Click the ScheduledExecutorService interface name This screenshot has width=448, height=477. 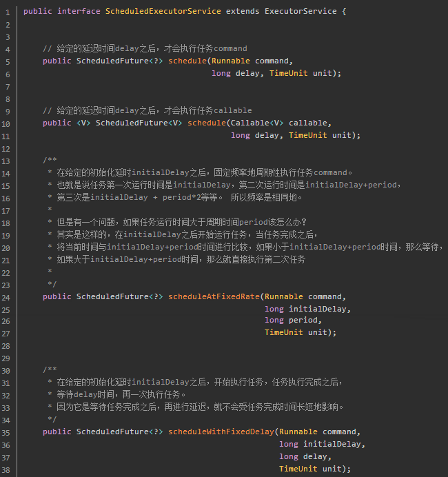pos(163,11)
